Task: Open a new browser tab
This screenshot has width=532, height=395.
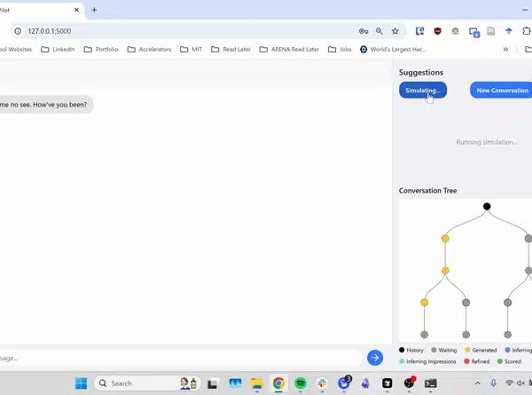Action: (x=94, y=10)
